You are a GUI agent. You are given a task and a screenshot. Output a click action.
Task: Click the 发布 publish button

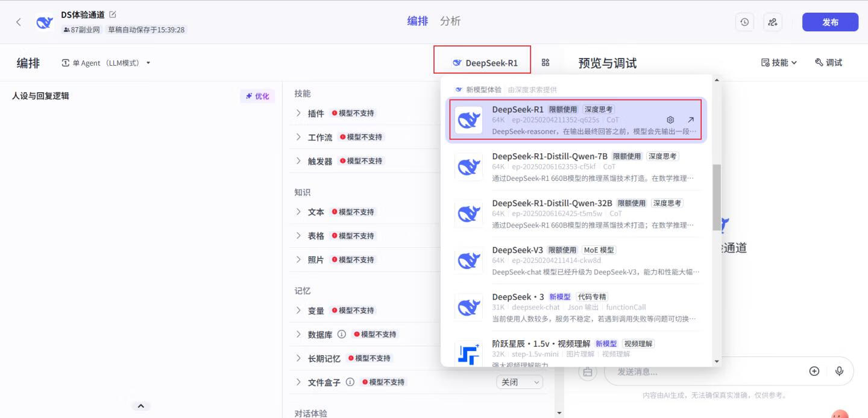coord(830,22)
